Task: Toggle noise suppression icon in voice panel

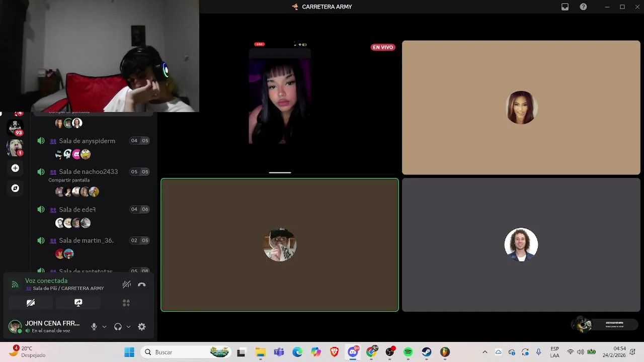Action: [127, 285]
